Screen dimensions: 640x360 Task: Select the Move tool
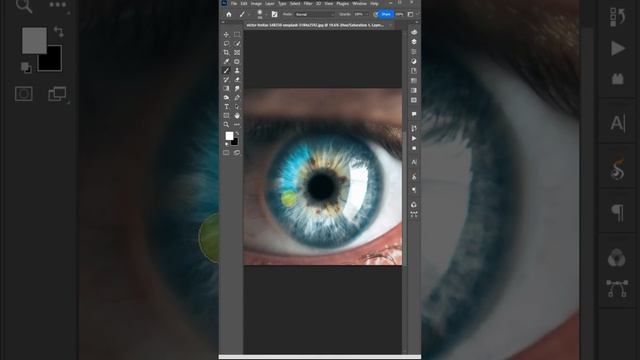(x=226, y=35)
